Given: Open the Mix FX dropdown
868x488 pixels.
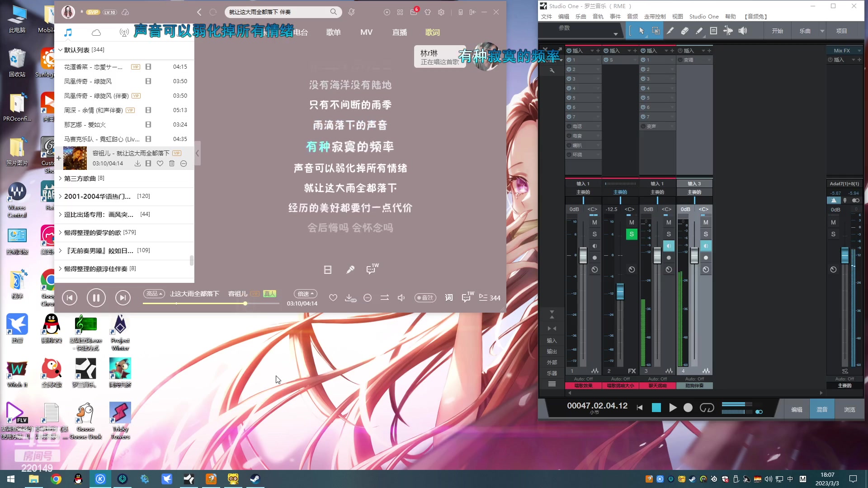Looking at the screenshot, I should 844,51.
